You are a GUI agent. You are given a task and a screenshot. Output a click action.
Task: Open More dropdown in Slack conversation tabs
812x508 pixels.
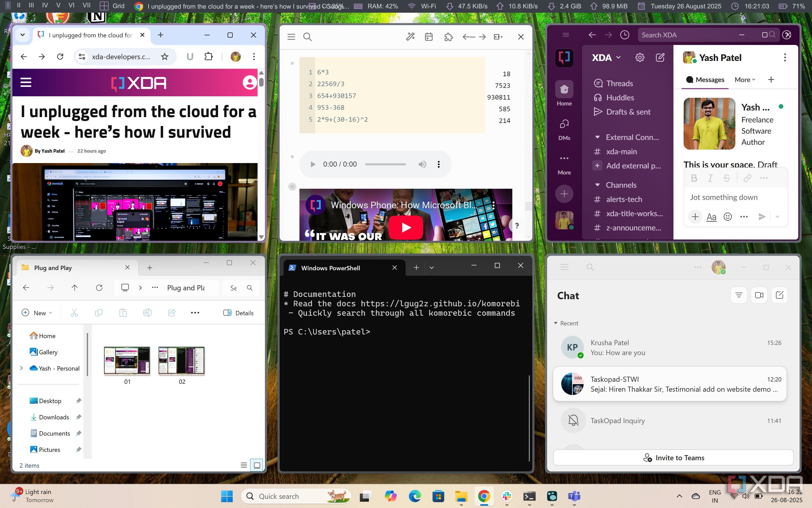click(745, 80)
